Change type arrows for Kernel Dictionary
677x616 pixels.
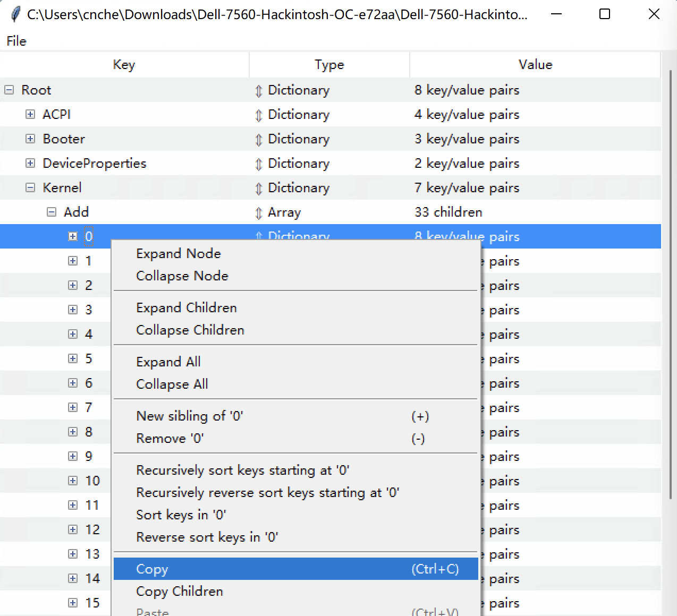pos(259,189)
